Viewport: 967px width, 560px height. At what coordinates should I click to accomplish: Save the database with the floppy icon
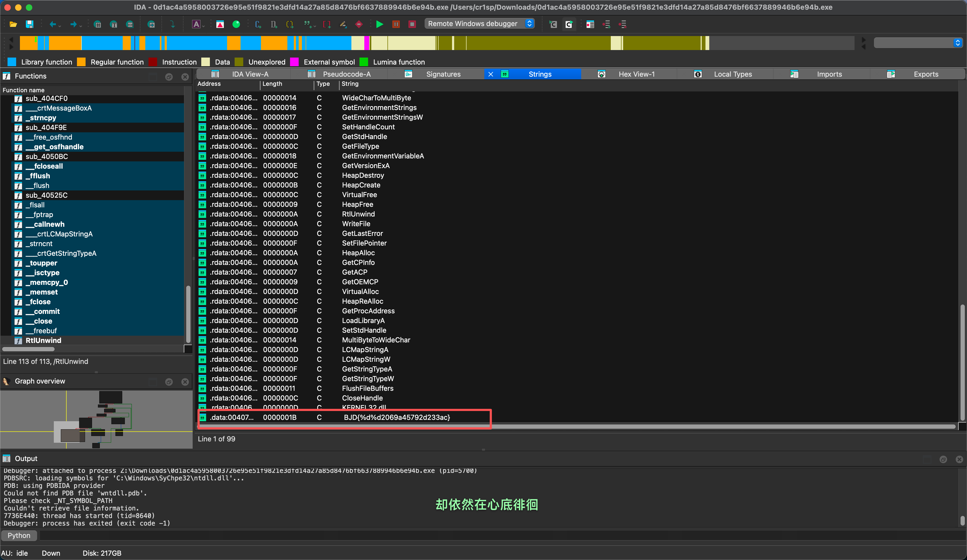30,24
